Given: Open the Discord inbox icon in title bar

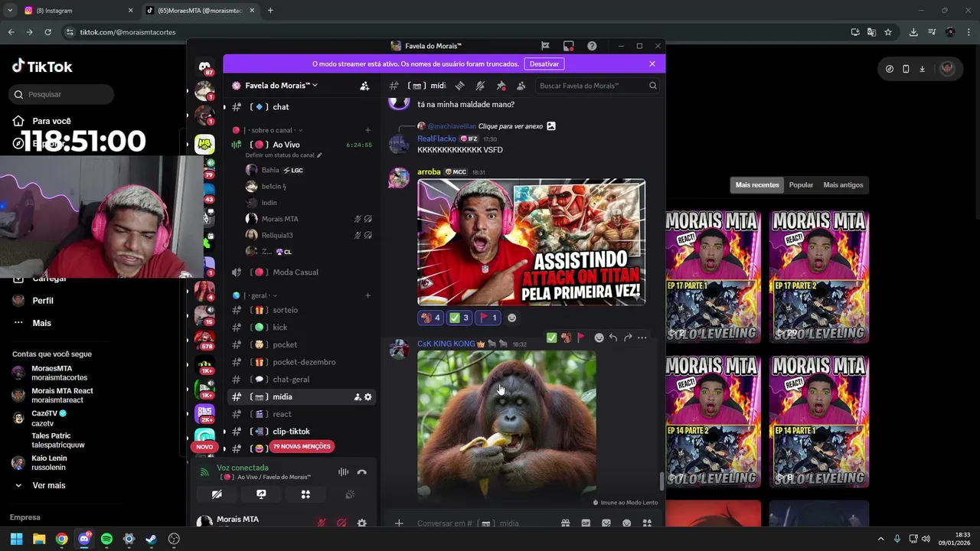Looking at the screenshot, I should [569, 46].
